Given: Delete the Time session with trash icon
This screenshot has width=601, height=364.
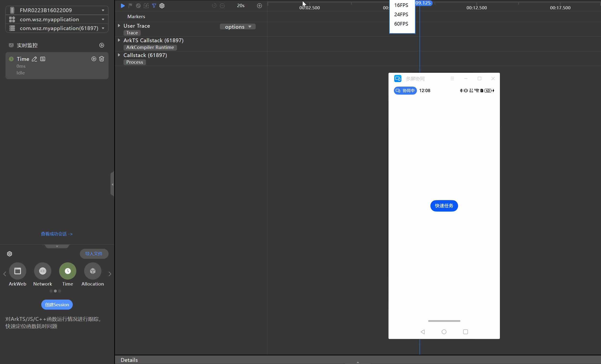Looking at the screenshot, I should click(x=102, y=59).
